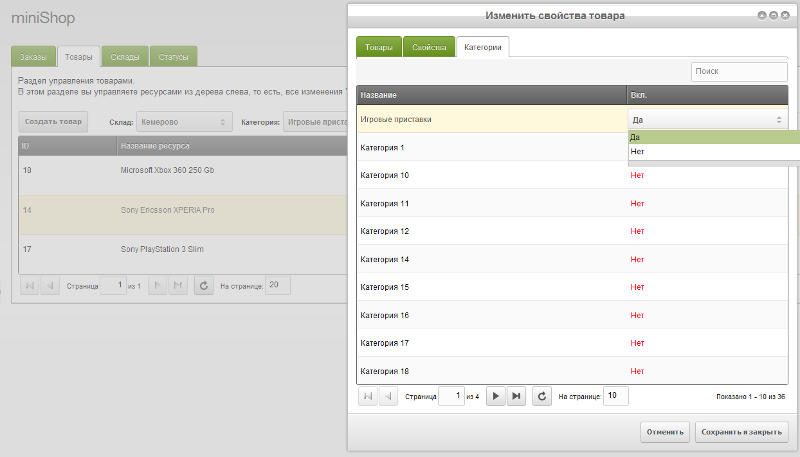Click the dialog На странице field
800x457 pixels.
tap(616, 396)
